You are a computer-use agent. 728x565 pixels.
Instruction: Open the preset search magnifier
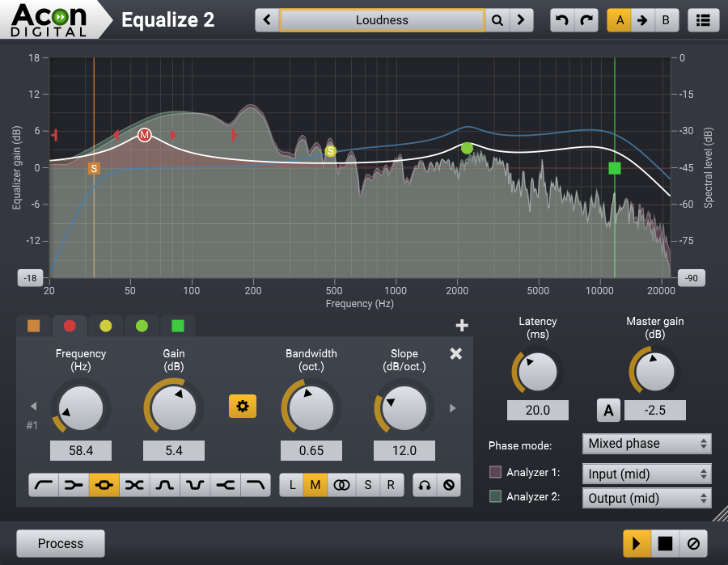[x=497, y=20]
